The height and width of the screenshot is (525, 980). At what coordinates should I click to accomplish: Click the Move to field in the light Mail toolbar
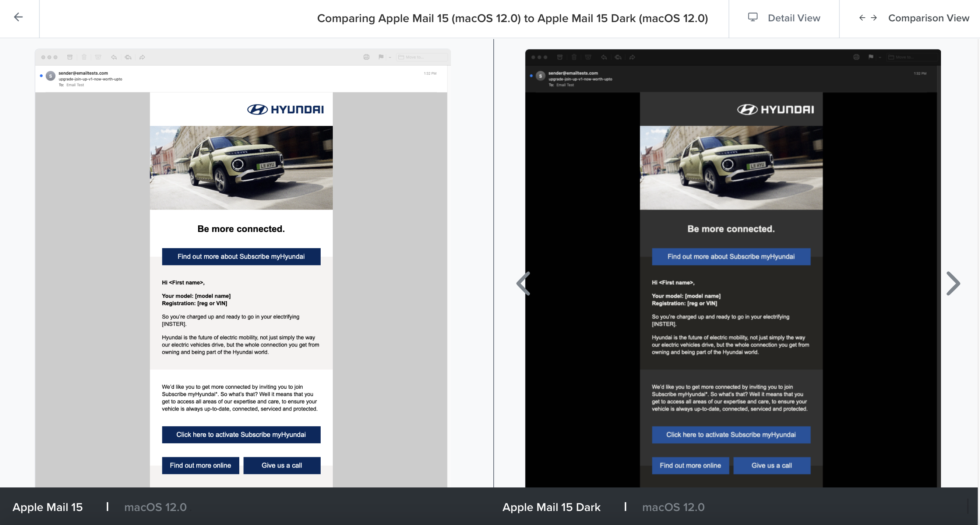(x=422, y=57)
